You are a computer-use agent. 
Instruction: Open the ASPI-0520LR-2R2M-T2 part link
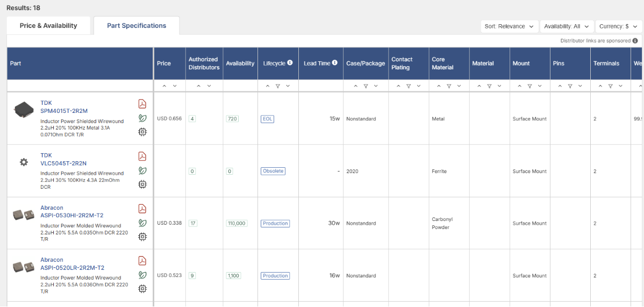[x=72, y=268]
